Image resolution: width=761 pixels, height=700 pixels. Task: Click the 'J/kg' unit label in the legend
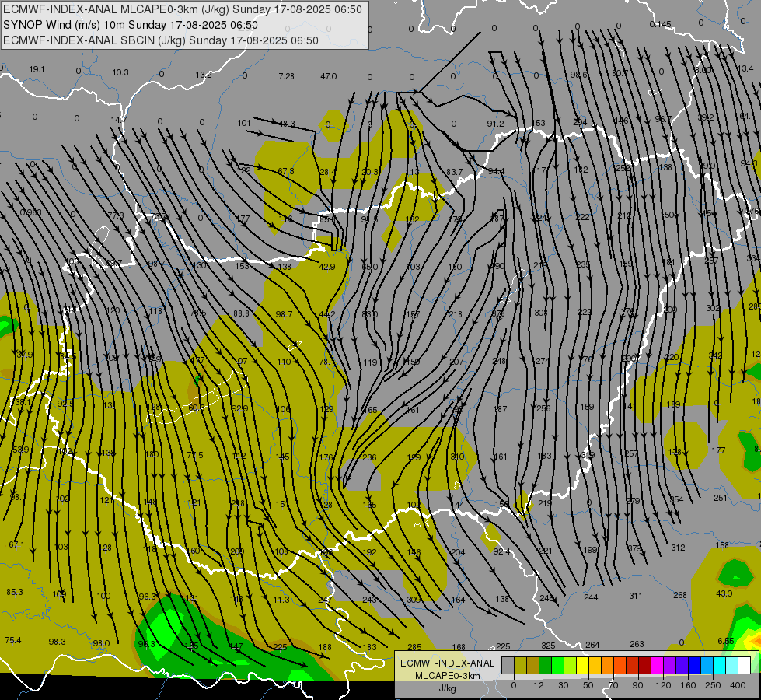click(x=448, y=688)
